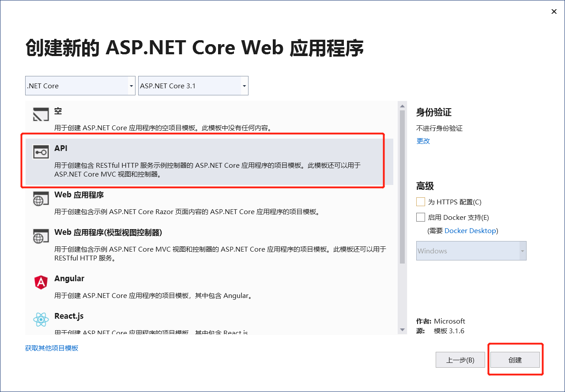Close the dialog with the X button
The image size is (565, 392).
(x=554, y=12)
